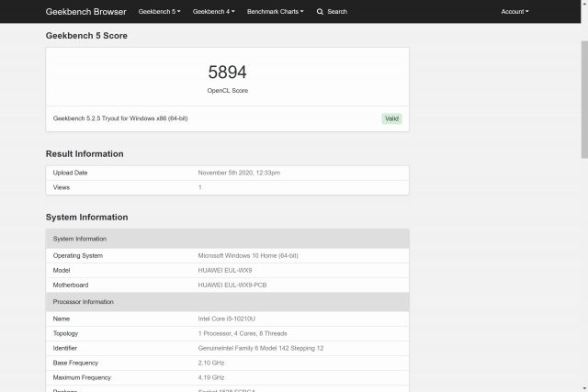
Task: Select the 1 Processor, 4 Cores, 8 Threads value
Action: tap(243, 333)
